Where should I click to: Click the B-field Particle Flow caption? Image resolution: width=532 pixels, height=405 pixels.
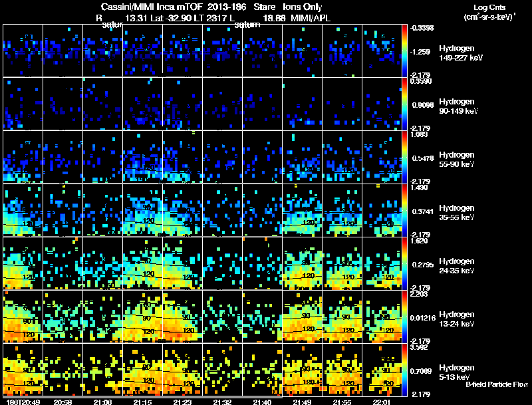(x=497, y=384)
